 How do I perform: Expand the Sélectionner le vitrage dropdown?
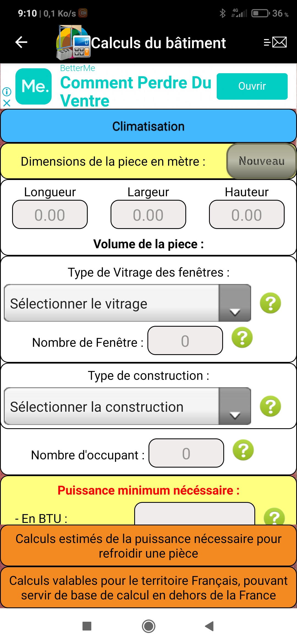click(128, 303)
